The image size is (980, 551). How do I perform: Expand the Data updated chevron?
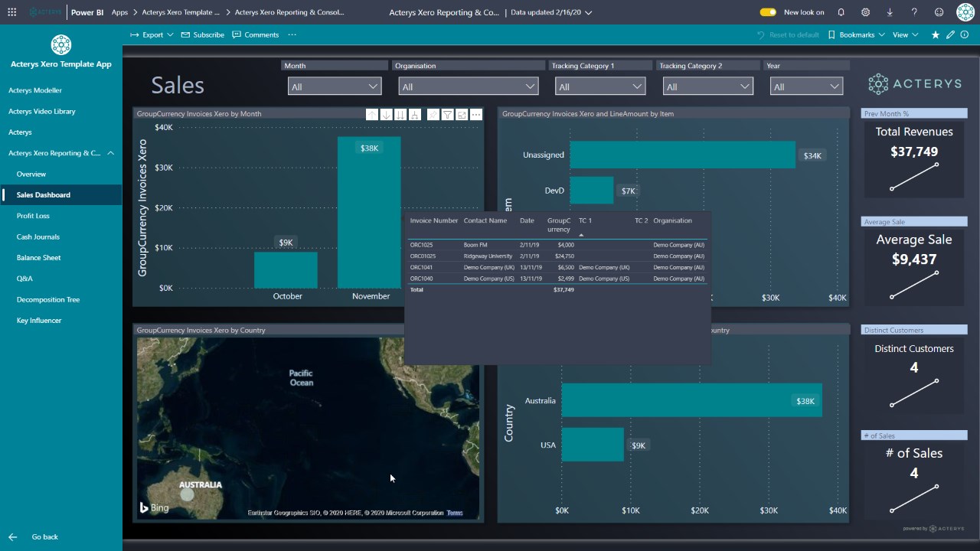588,12
